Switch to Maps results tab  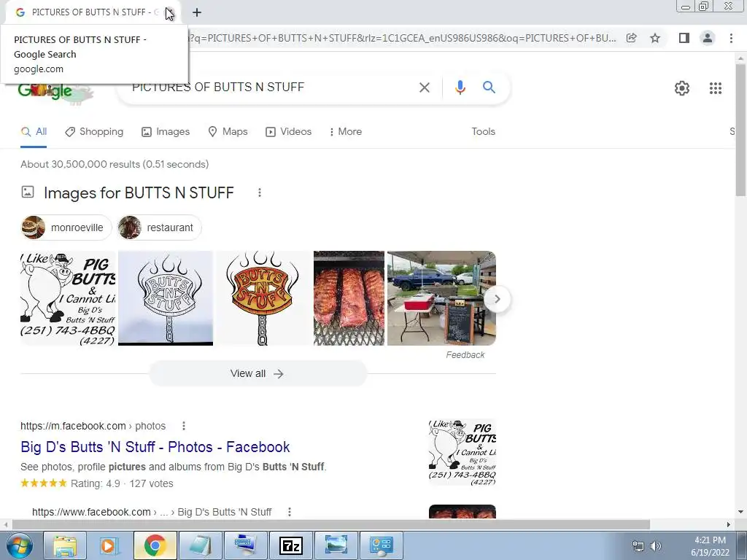tap(228, 132)
